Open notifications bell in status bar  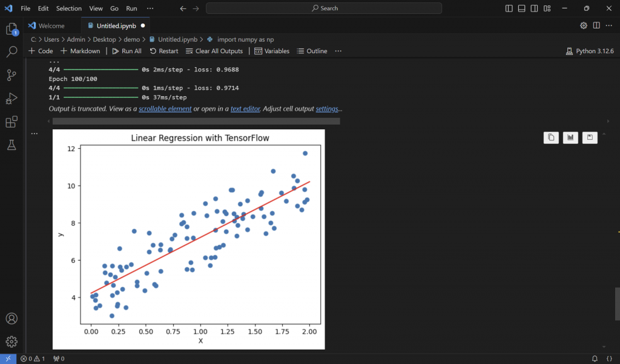coord(595,359)
